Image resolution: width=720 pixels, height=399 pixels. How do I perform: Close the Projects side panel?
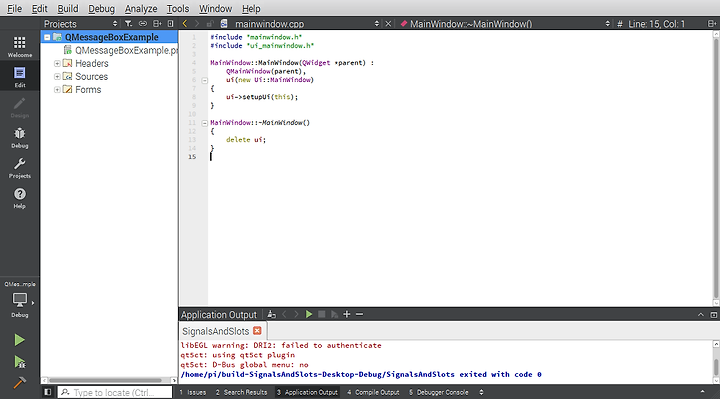[x=170, y=23]
